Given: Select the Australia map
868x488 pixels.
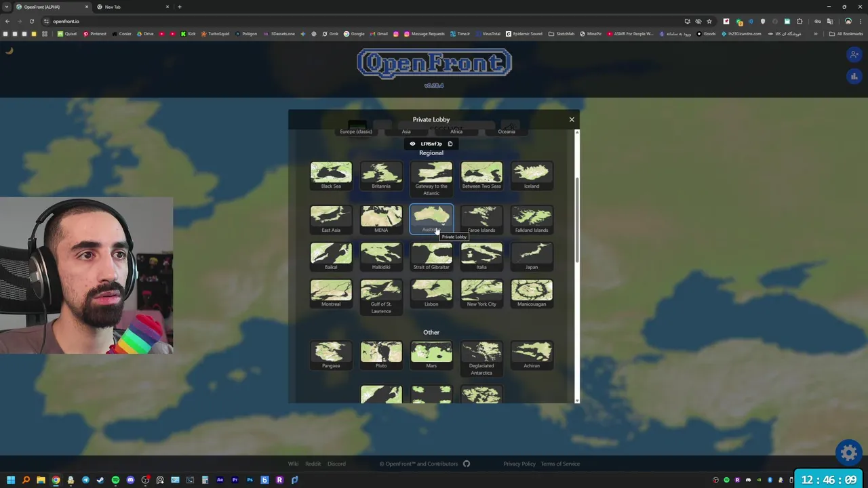Looking at the screenshot, I should click(x=431, y=220).
